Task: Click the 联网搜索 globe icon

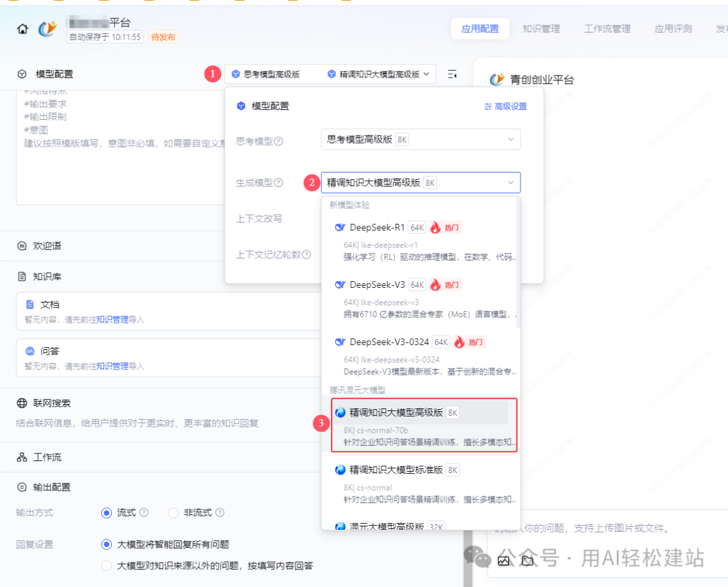Action: [22, 403]
